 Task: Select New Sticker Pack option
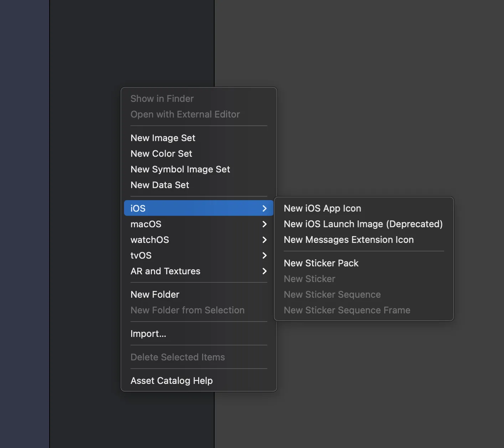tap(364, 263)
